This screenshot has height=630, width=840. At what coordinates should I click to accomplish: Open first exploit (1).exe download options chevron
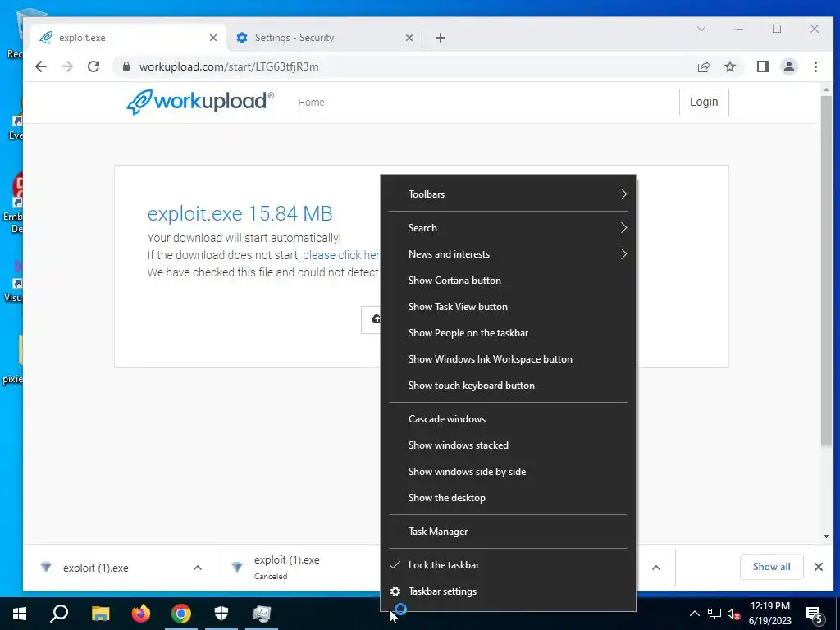click(x=198, y=568)
